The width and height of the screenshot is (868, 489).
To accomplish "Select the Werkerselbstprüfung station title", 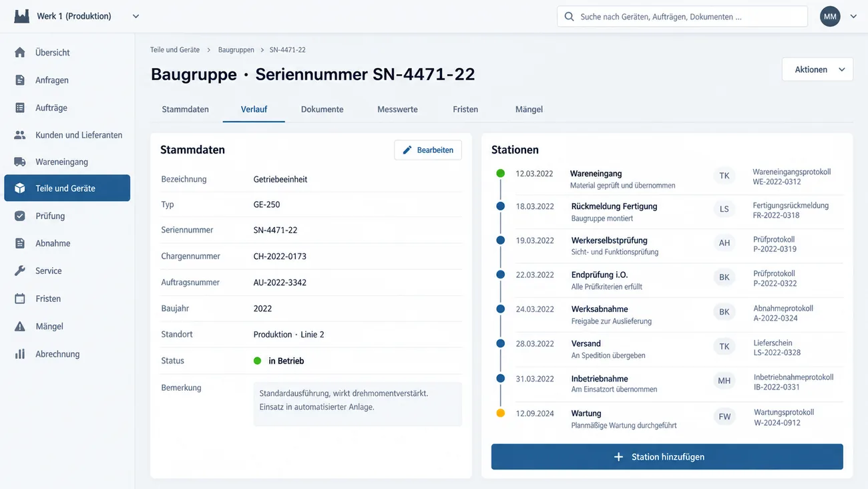I will (x=610, y=240).
